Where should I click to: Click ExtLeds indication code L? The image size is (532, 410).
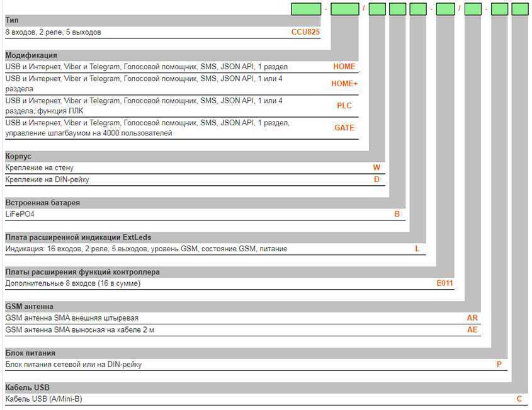[x=417, y=249]
